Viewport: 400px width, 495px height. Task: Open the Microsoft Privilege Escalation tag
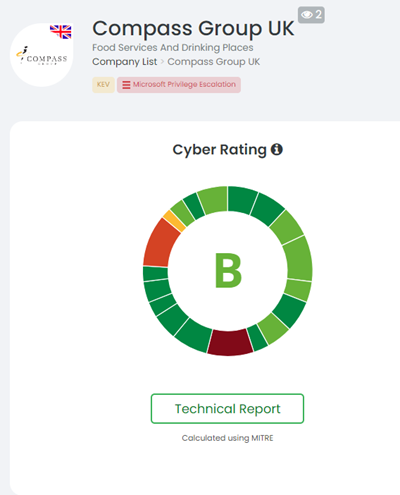click(179, 85)
